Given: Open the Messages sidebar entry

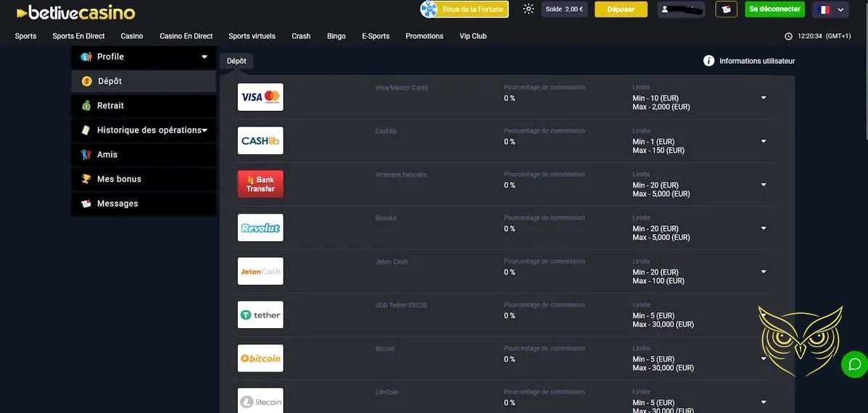Looking at the screenshot, I should pos(144,204).
